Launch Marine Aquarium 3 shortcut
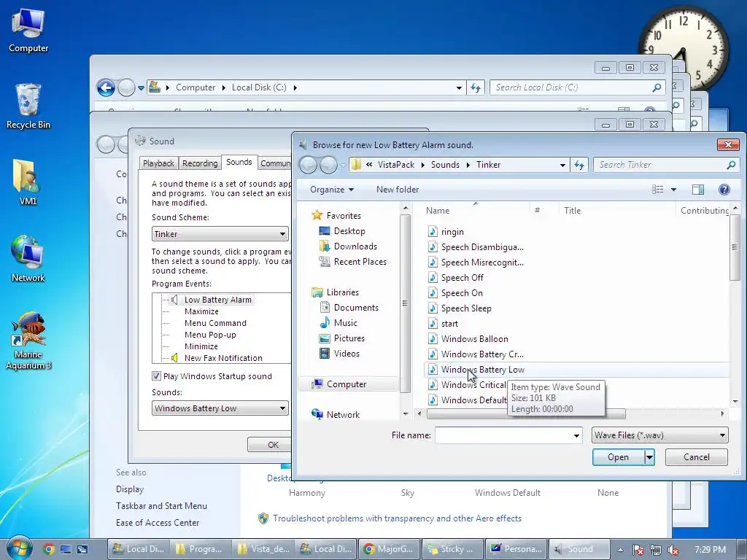Image resolution: width=747 pixels, height=560 pixels. tap(28, 341)
